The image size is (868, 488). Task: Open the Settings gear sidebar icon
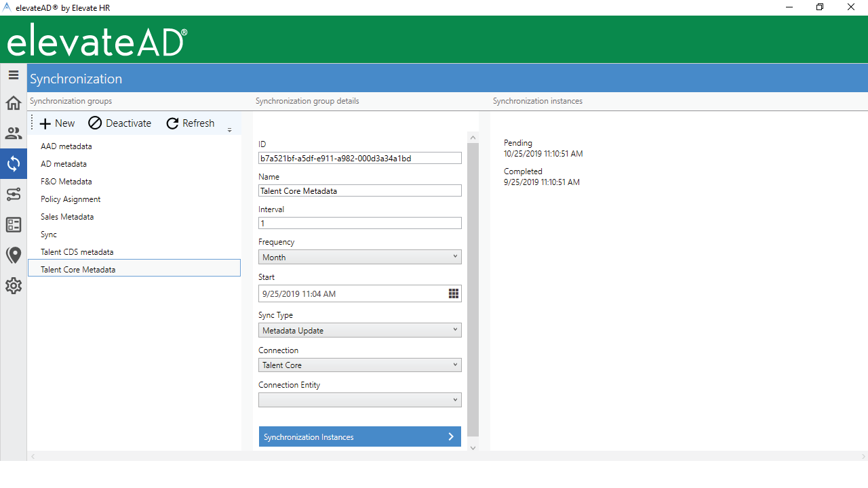pyautogui.click(x=14, y=286)
